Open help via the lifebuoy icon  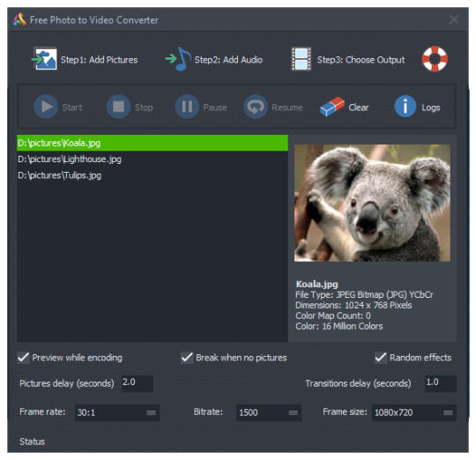click(435, 59)
